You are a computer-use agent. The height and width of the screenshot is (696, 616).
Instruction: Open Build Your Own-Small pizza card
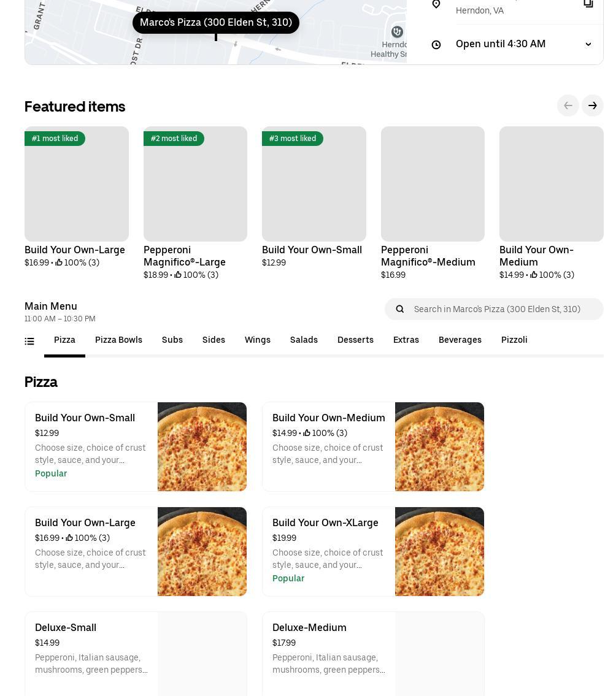[x=92, y=446]
